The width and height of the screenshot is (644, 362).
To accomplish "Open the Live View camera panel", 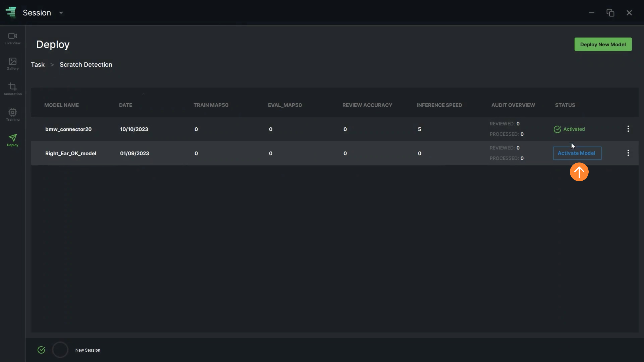I will coord(13,39).
